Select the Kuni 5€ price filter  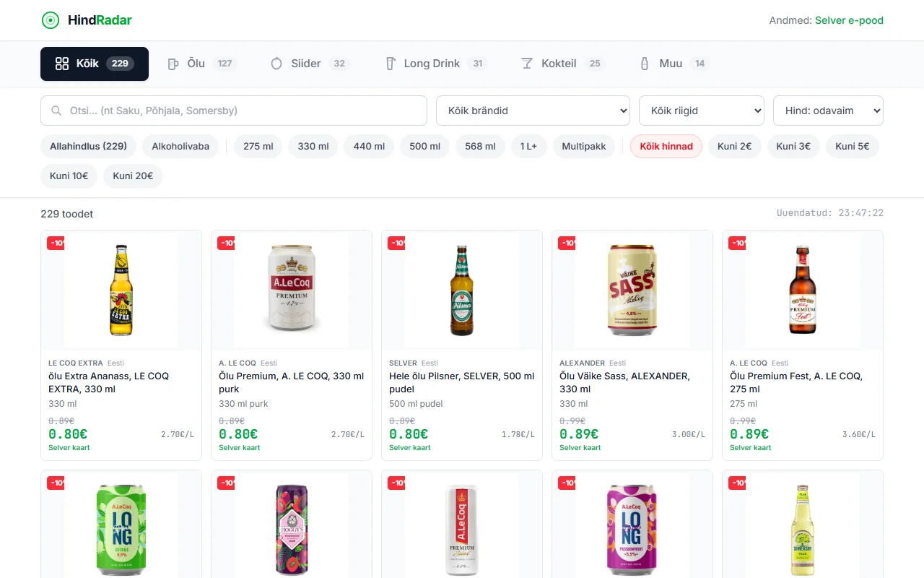coord(853,146)
